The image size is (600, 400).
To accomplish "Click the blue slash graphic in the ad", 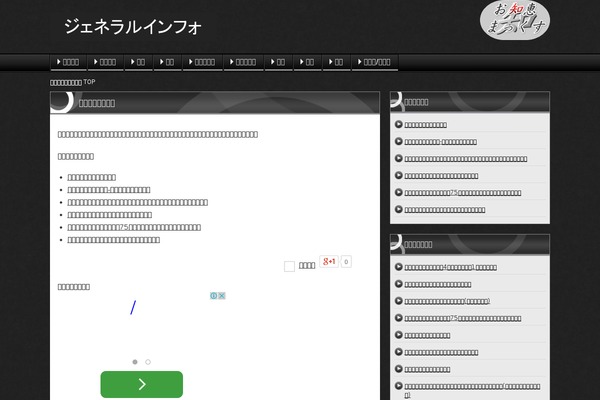I will (x=133, y=307).
